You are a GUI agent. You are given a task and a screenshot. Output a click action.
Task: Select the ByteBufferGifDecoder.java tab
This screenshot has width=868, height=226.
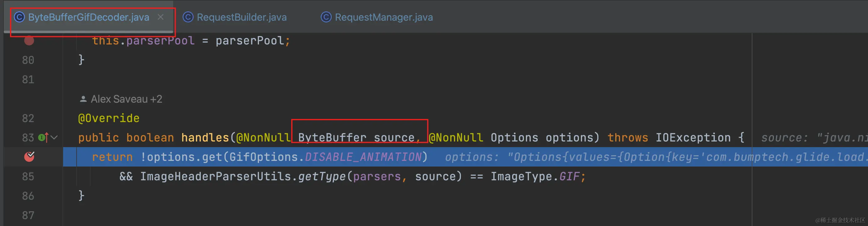click(x=88, y=17)
